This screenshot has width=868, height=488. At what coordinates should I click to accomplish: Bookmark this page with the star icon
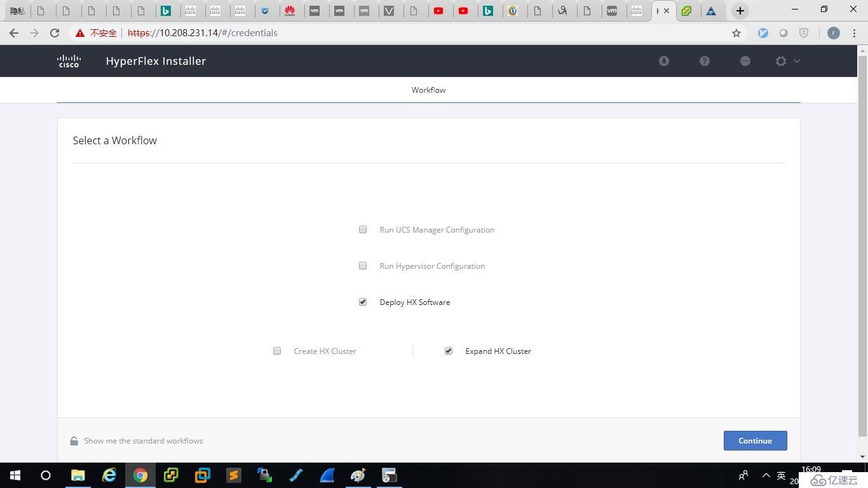(736, 33)
